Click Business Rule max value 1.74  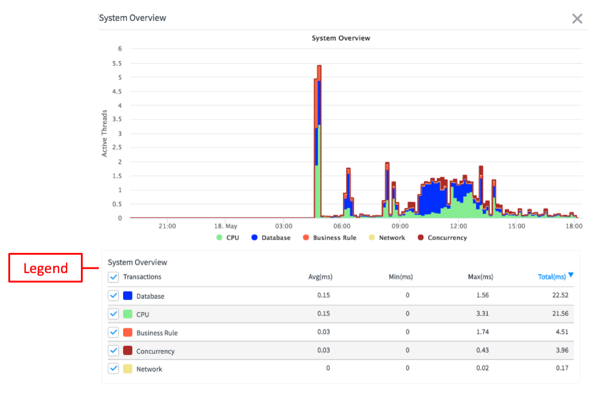483,332
